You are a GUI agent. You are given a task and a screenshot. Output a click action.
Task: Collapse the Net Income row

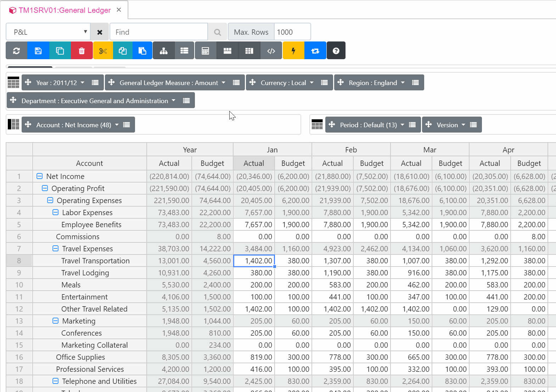[40, 176]
